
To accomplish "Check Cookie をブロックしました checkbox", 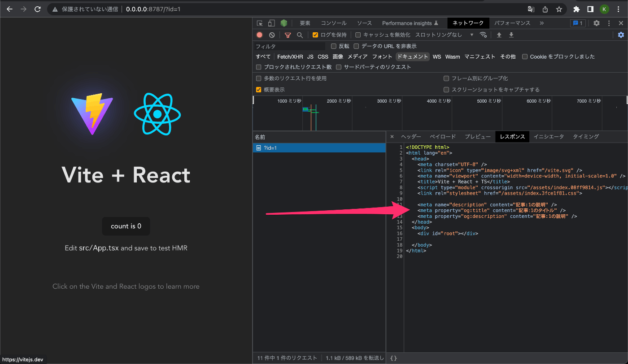I will pyautogui.click(x=524, y=56).
